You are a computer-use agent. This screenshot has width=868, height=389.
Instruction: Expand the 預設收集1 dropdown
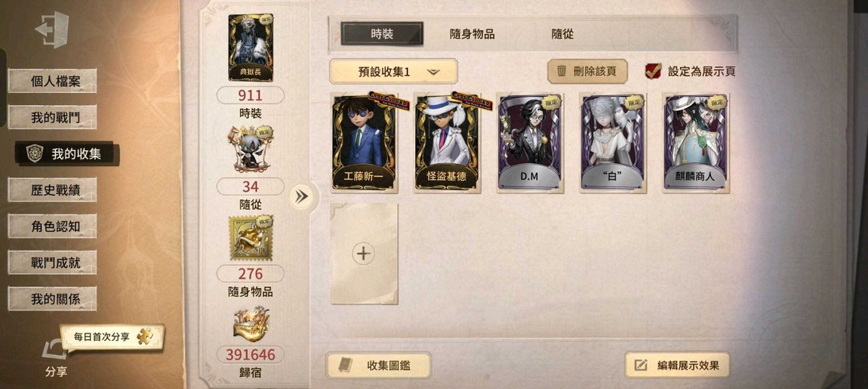[x=393, y=72]
